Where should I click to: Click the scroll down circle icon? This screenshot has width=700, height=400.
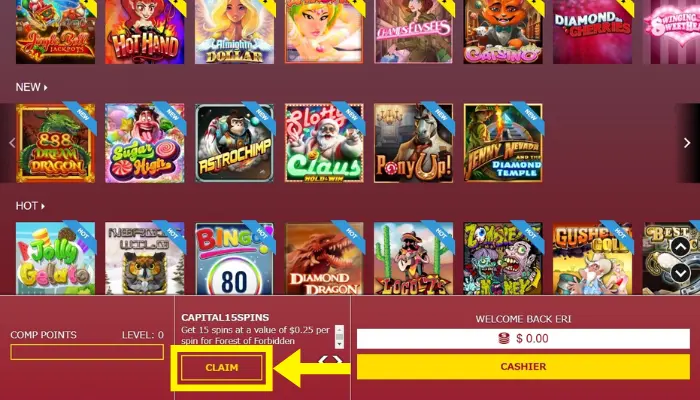pyautogui.click(x=680, y=273)
